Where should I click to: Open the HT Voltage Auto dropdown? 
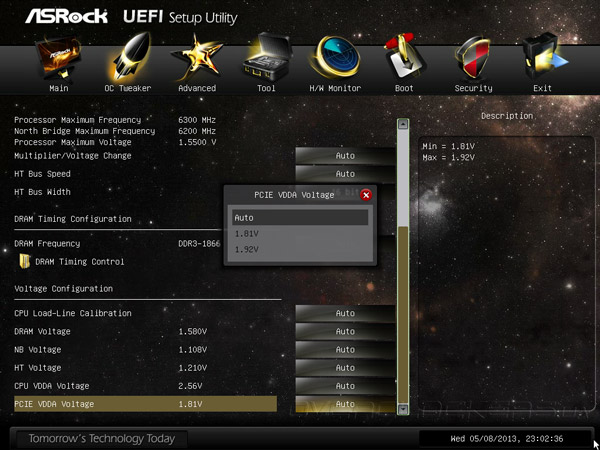pyautogui.click(x=345, y=368)
